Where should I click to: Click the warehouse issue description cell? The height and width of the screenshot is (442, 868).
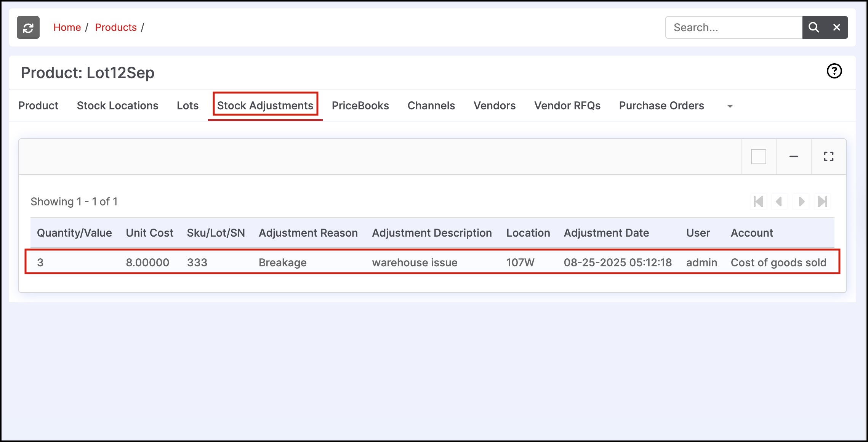point(415,263)
